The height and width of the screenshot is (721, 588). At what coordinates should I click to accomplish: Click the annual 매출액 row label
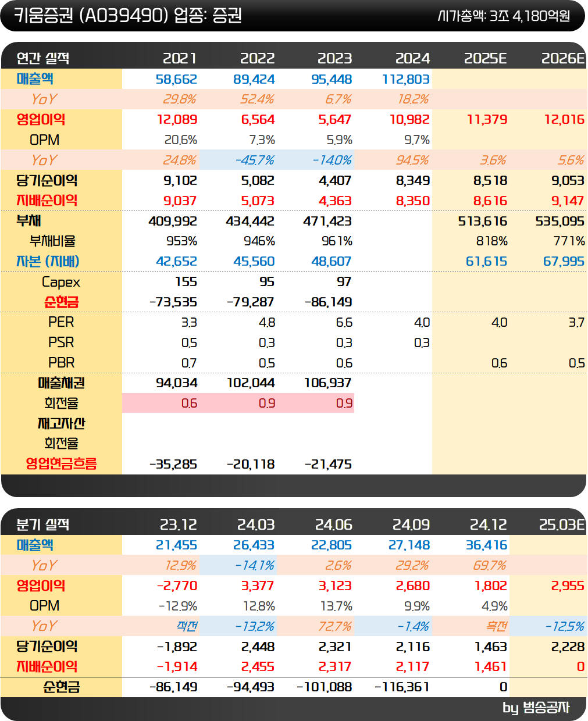[35, 78]
